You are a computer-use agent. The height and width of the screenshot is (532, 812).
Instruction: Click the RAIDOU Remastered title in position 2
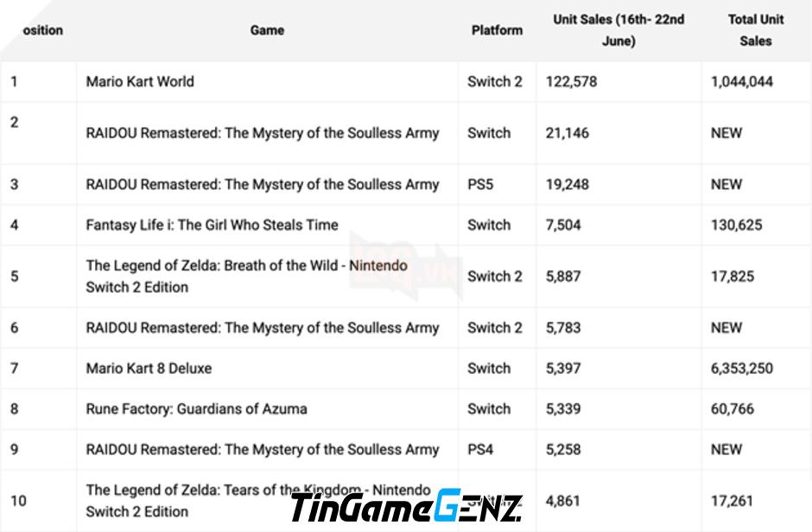(x=262, y=133)
